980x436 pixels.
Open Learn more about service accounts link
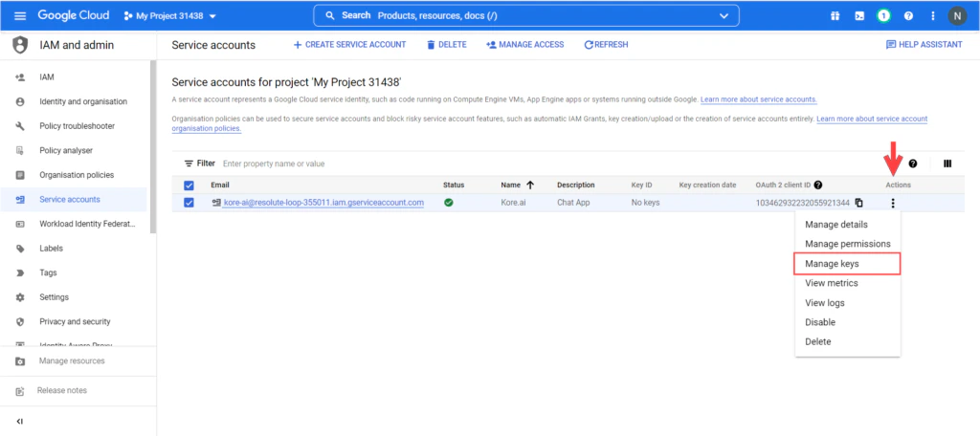(x=759, y=99)
